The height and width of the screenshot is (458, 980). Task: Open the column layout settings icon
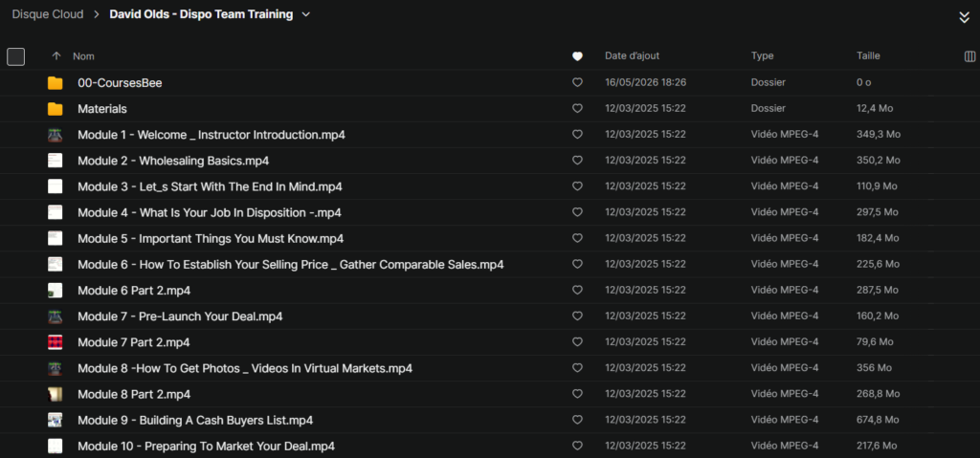coord(970,56)
